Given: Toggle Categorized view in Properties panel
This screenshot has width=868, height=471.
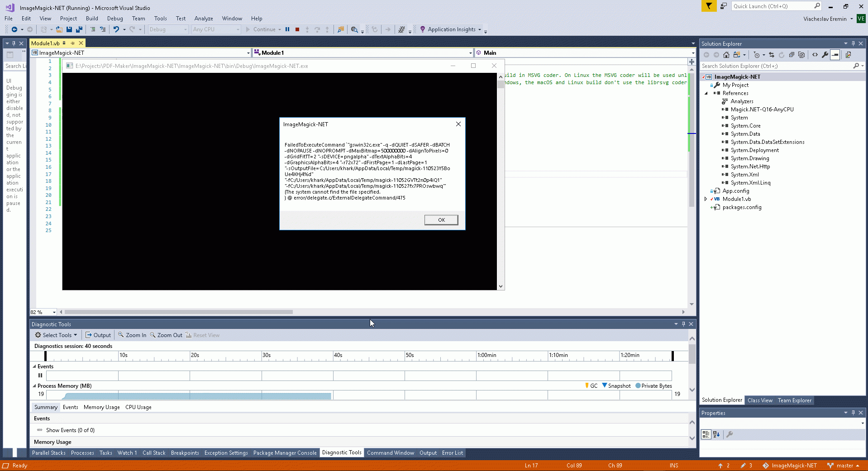Looking at the screenshot, I should coord(706,434).
